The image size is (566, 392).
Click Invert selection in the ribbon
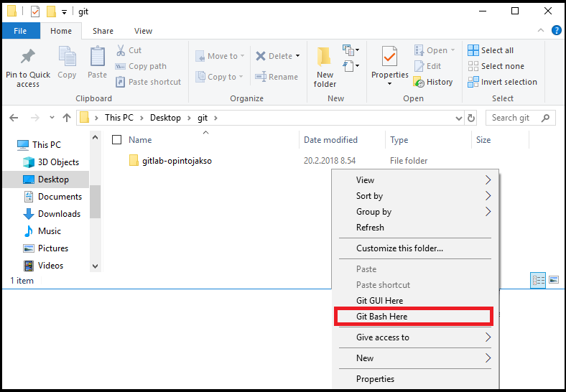(508, 82)
